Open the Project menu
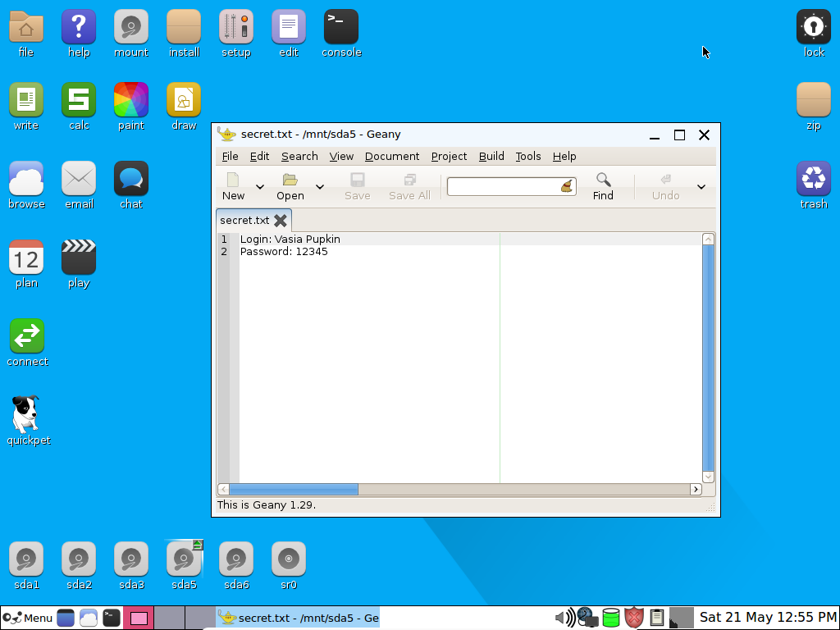 (x=449, y=157)
